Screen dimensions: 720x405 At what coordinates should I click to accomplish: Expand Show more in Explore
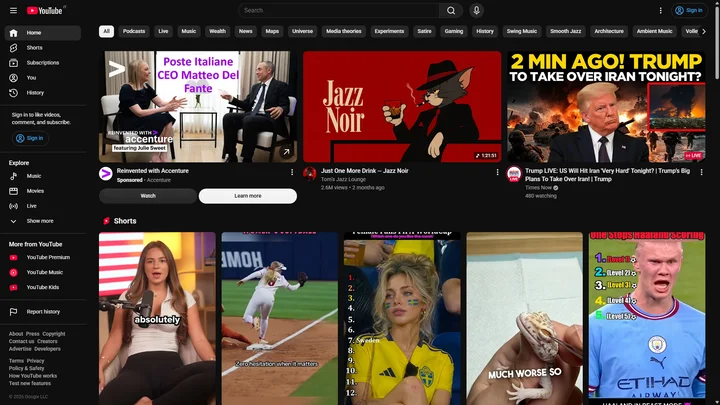pyautogui.click(x=43, y=221)
